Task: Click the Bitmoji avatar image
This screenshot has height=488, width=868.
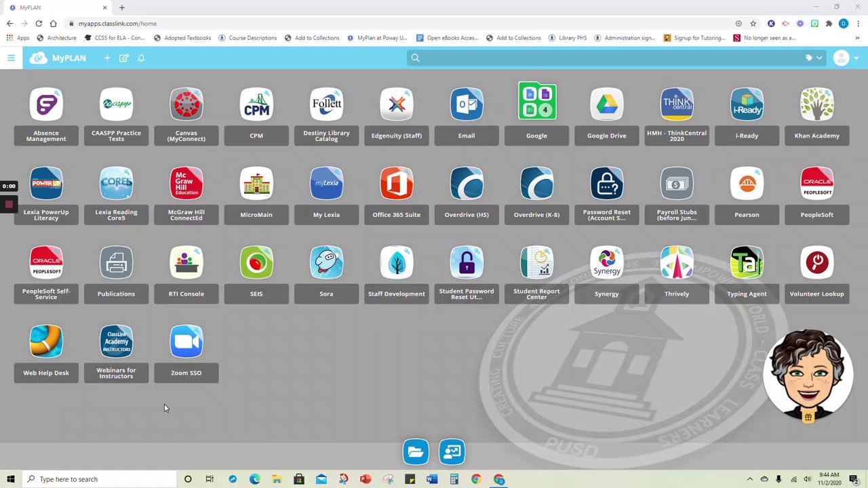Action: (x=808, y=376)
